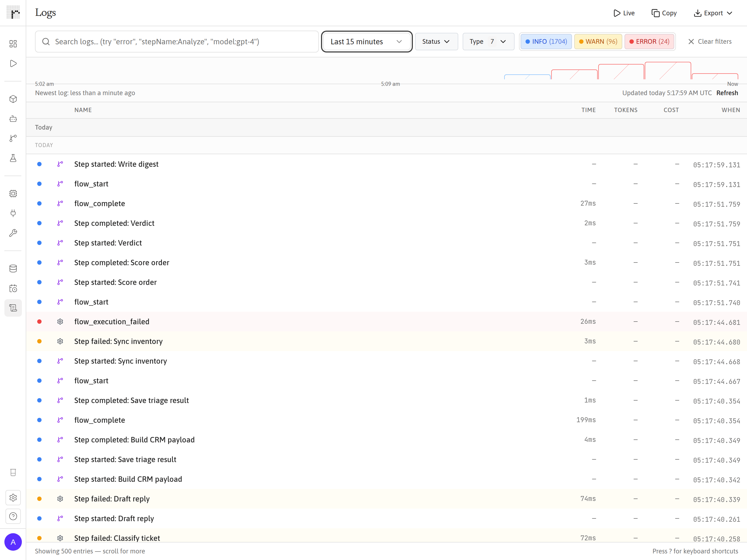
Task: Clear filters
Action: (x=710, y=42)
